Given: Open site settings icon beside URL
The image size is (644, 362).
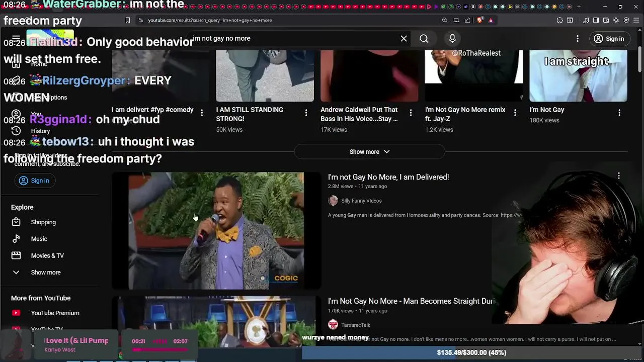Looking at the screenshot, I should [140, 20].
